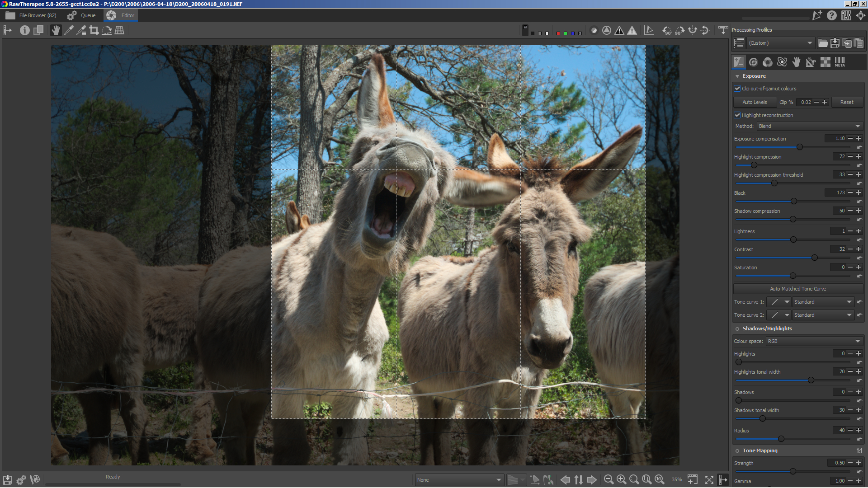This screenshot has height=488, width=868.
Task: Click the Auto Levels button
Action: (x=755, y=102)
